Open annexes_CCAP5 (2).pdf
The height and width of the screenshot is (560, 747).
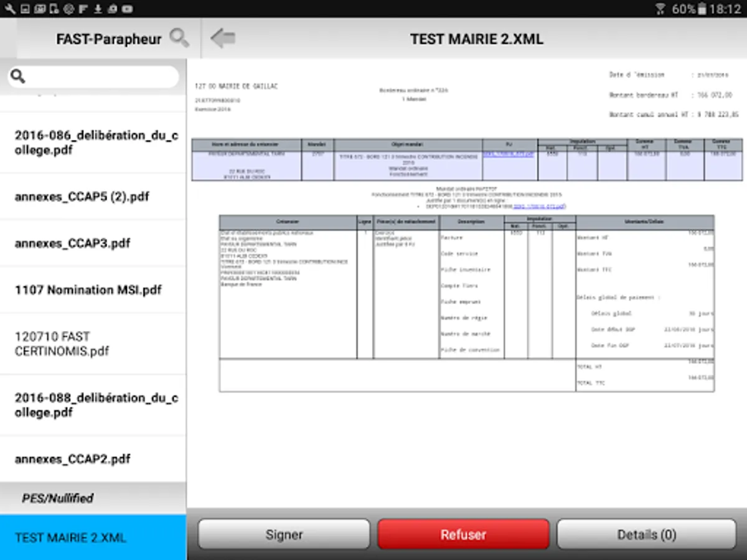coord(93,197)
